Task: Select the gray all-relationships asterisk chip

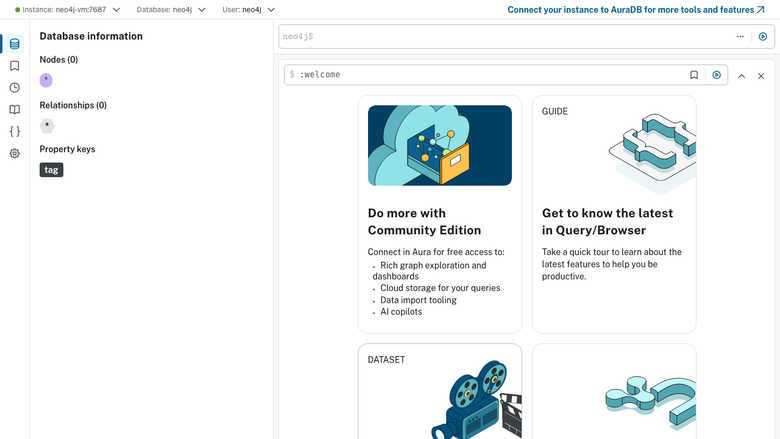Action: coord(47,126)
